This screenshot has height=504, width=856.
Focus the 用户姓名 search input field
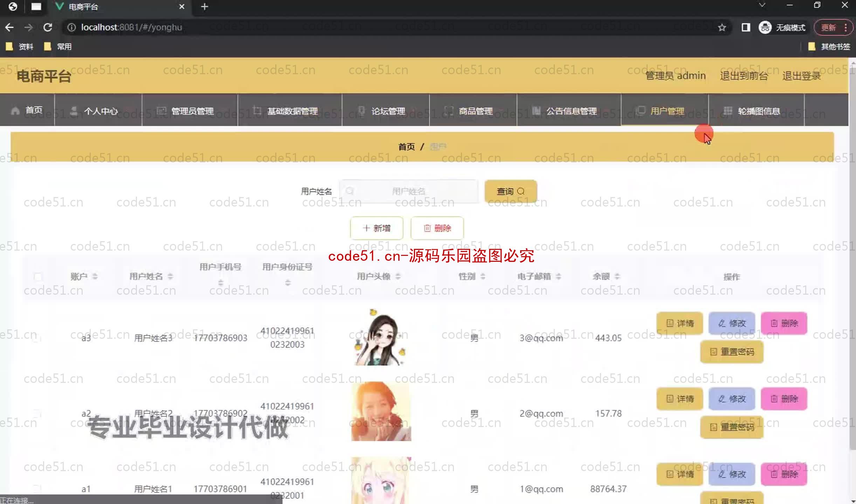point(408,191)
